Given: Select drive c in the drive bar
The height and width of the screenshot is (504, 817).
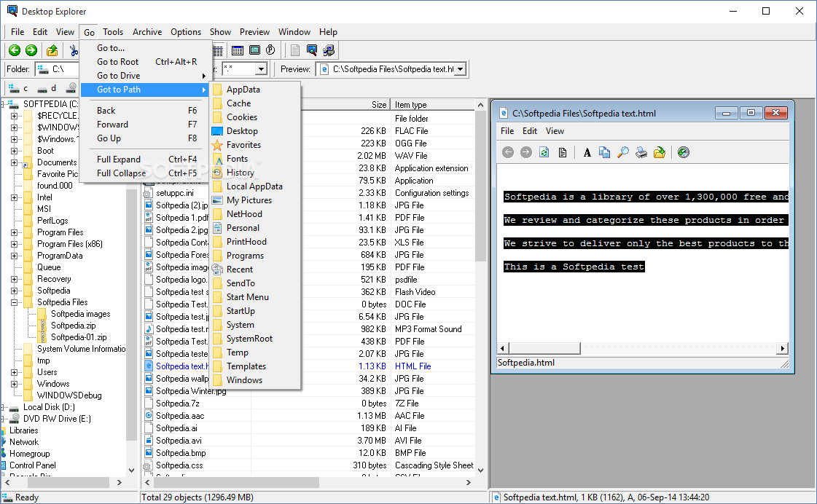Looking at the screenshot, I should pyautogui.click(x=18, y=88).
